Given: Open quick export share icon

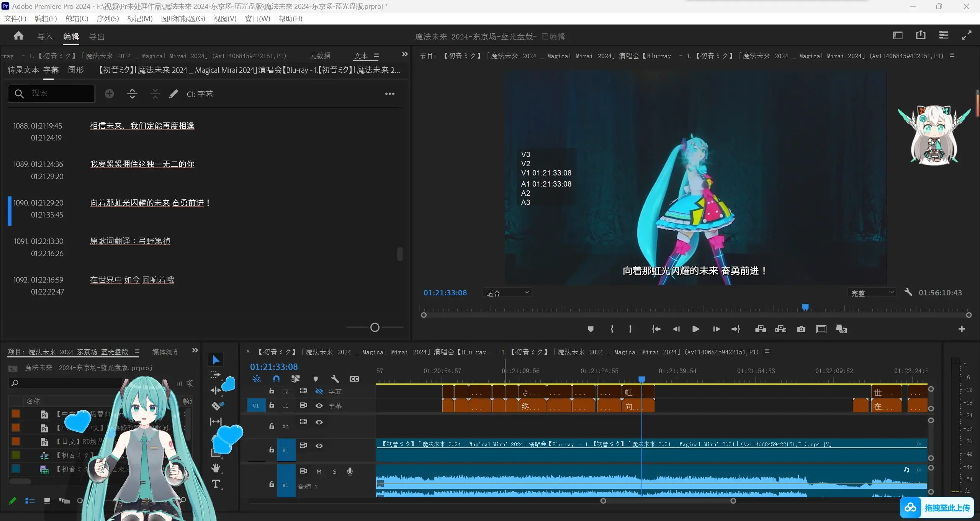Looking at the screenshot, I should point(921,35).
